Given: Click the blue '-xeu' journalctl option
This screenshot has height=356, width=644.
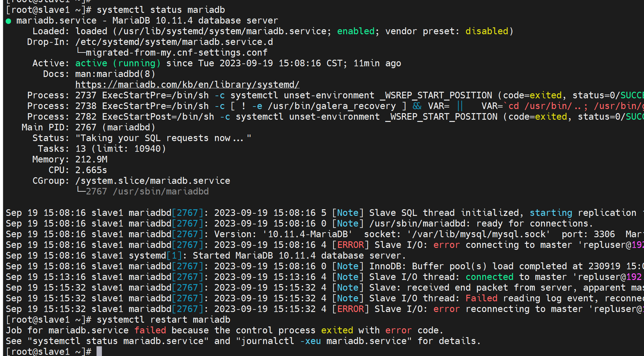Looking at the screenshot, I should pos(310,341).
